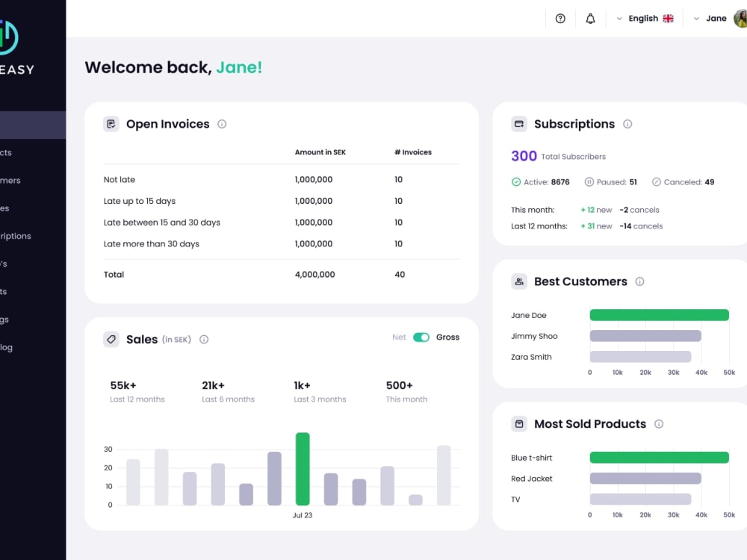The height and width of the screenshot is (560, 747).
Task: Click the Most Sold Products panel icon
Action: (x=519, y=423)
